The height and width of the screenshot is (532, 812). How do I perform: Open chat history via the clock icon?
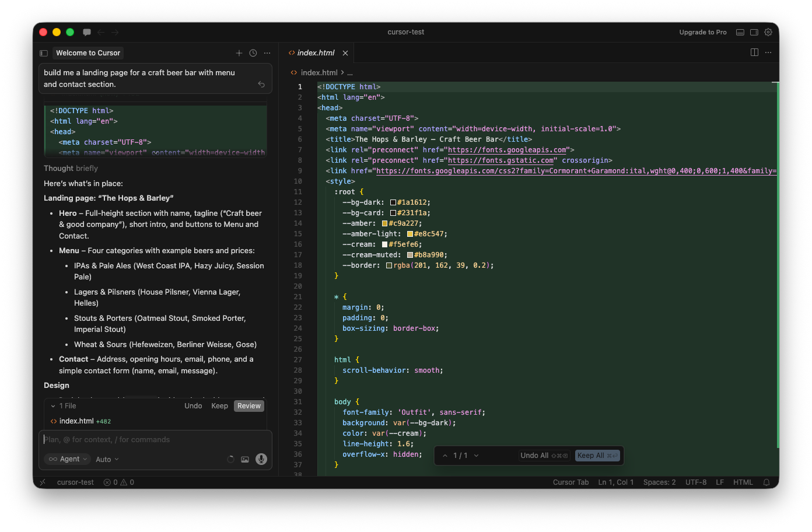(x=253, y=52)
